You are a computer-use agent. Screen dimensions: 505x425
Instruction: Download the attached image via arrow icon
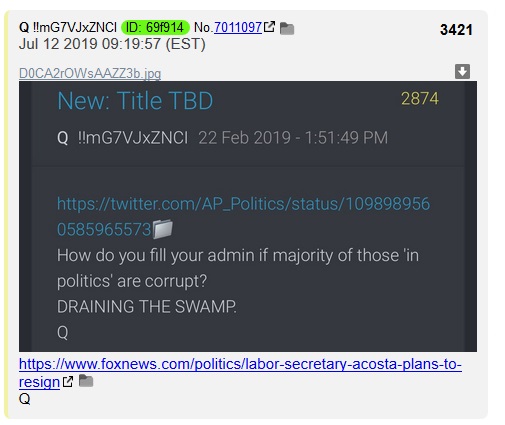tap(462, 71)
